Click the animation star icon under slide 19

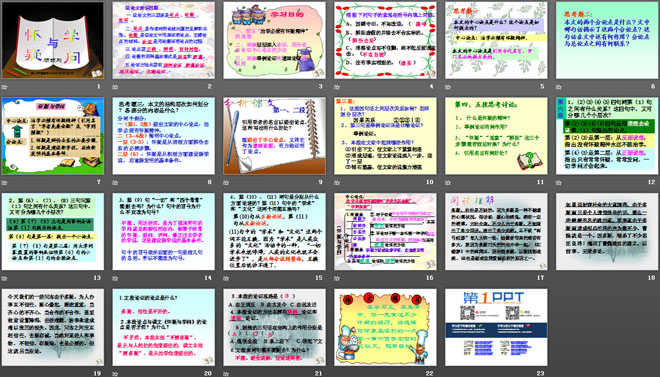4,374
